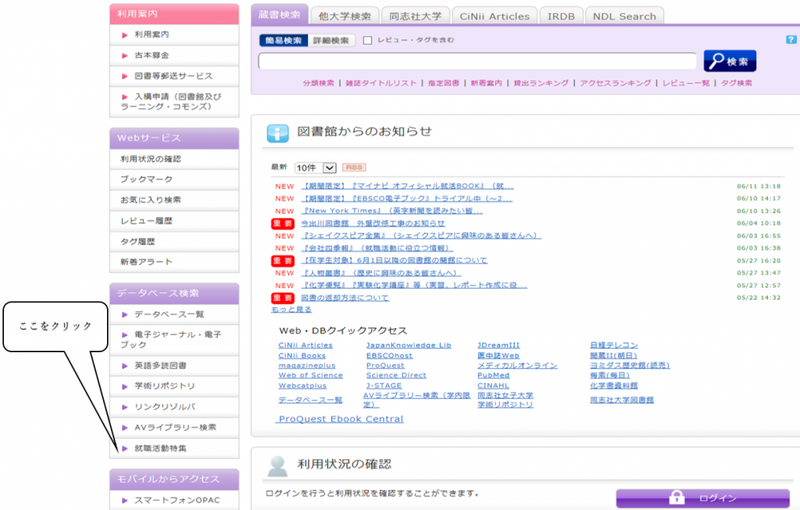The height and width of the screenshot is (510, 800).
Task: Open the アクセスランキング link
Action: pos(615,83)
